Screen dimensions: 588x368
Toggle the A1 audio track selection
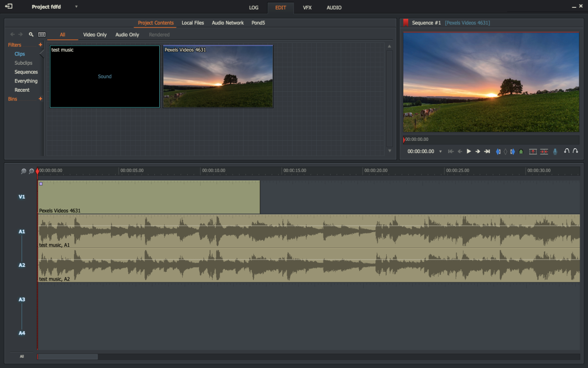[x=22, y=231]
